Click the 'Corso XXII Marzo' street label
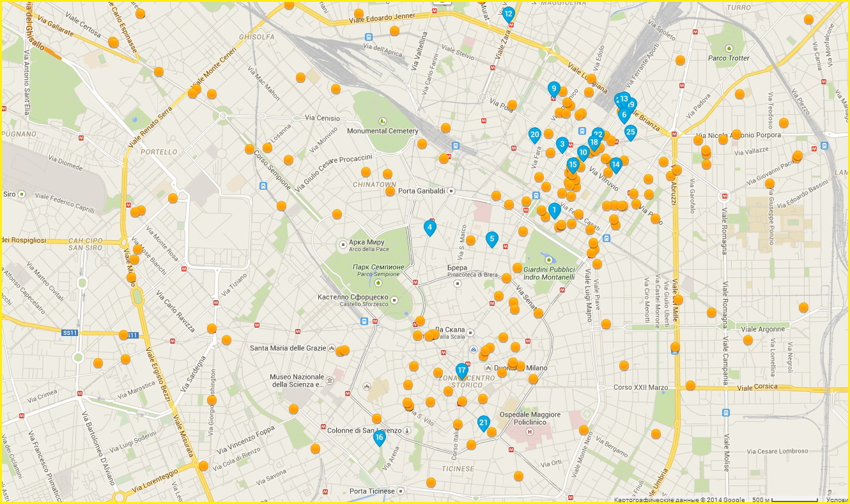Image resolution: width=850 pixels, height=504 pixels. [640, 388]
